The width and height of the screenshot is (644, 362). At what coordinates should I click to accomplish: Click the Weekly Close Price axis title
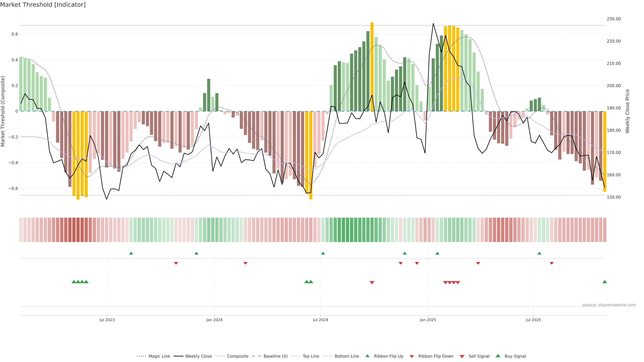pos(627,111)
